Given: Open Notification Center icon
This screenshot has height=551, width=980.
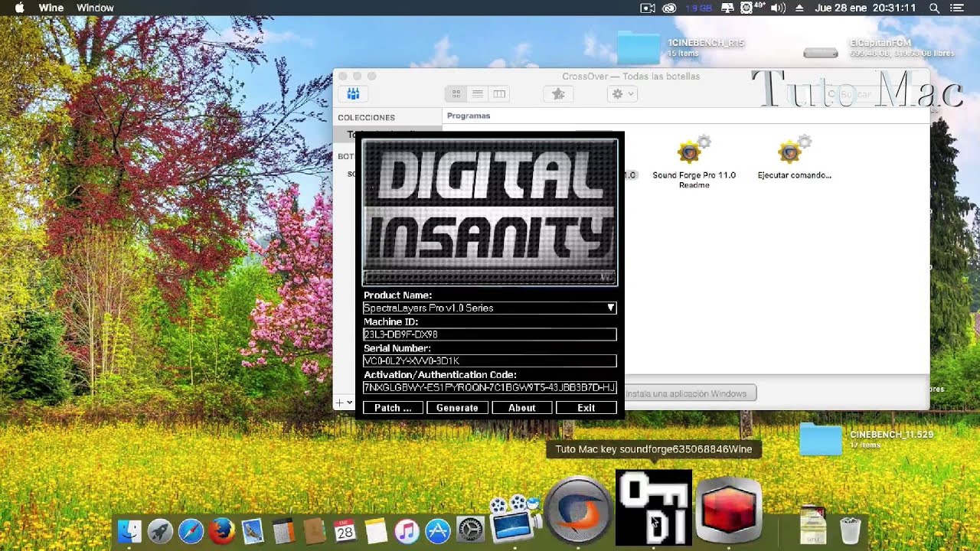Looking at the screenshot, I should tap(956, 8).
